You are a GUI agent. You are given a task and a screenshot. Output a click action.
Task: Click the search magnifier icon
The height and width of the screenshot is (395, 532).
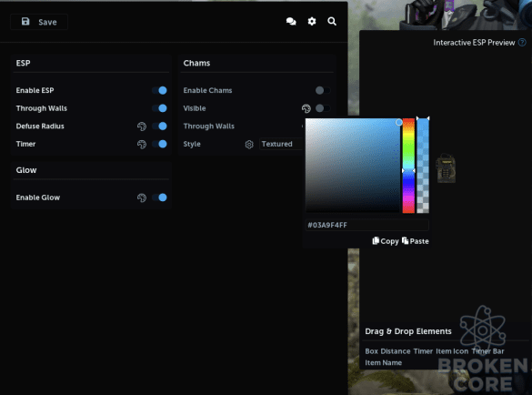(x=332, y=22)
